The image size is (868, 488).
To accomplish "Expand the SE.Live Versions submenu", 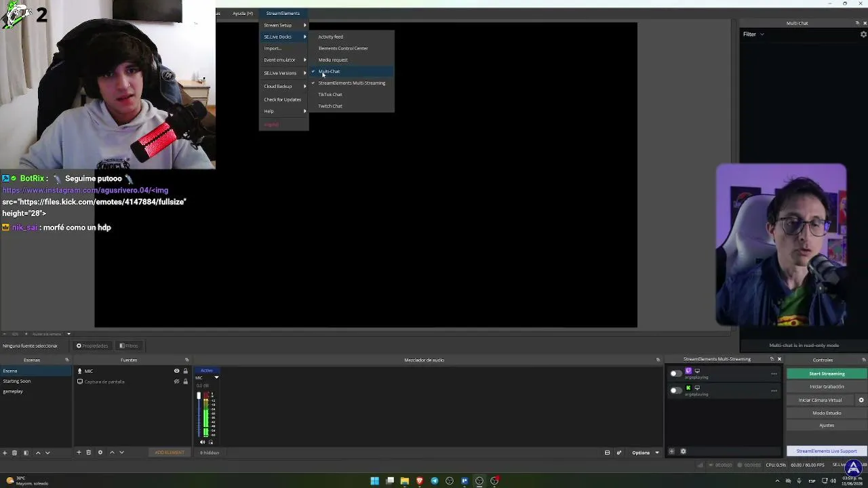I will (284, 73).
